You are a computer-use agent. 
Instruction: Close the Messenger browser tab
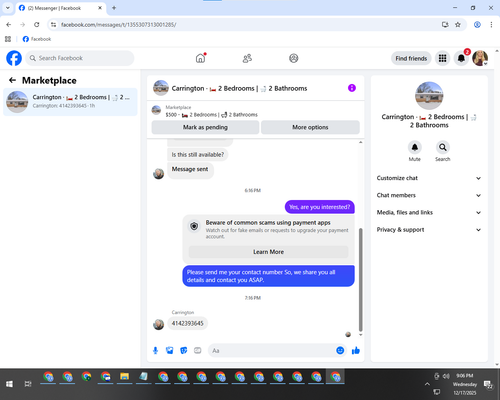point(100,8)
